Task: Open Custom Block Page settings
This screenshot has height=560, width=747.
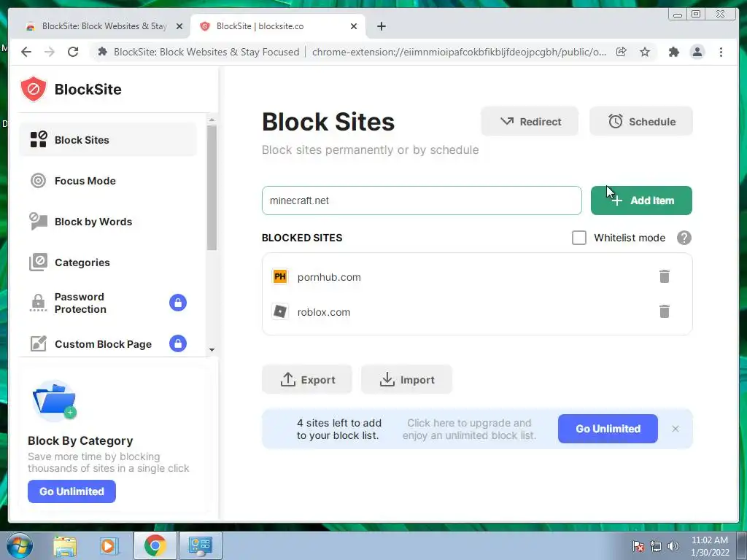Action: pos(108,344)
